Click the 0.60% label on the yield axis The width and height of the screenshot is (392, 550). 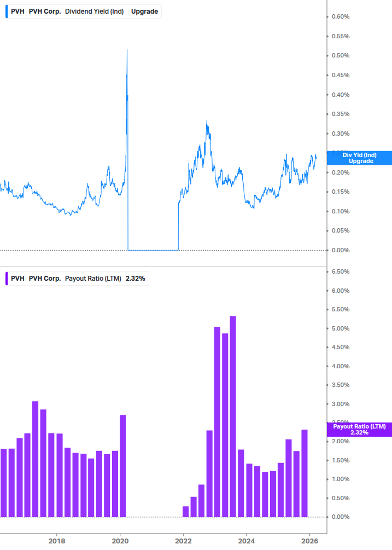click(x=342, y=16)
